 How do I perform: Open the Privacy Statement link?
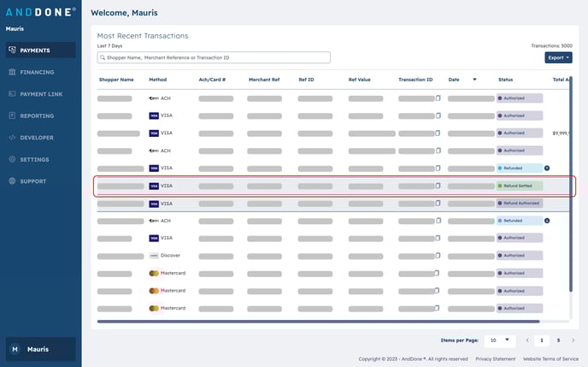point(495,359)
